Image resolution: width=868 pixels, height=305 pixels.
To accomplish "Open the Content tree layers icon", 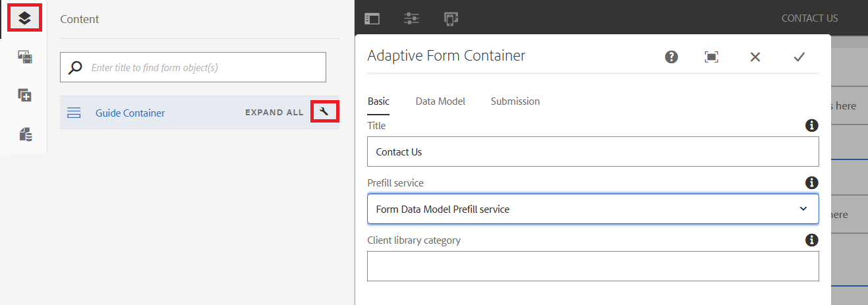I will coord(24,18).
